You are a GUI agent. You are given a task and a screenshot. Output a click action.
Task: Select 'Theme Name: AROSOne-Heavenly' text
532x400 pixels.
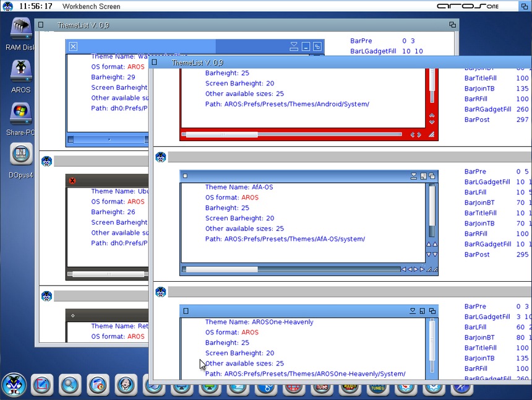tap(259, 322)
